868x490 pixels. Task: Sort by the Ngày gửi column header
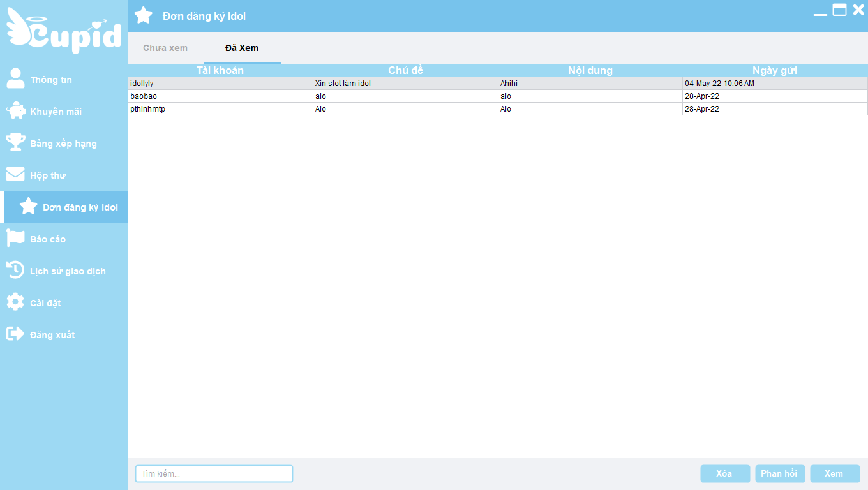(x=774, y=70)
